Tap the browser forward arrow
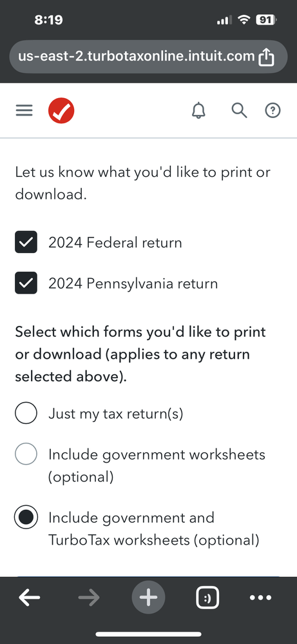The image size is (297, 644). [89, 598]
